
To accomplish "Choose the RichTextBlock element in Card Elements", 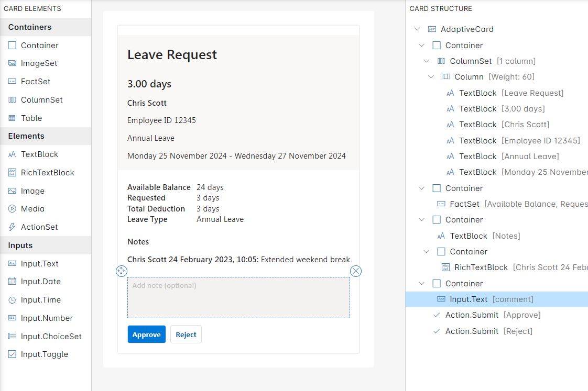I will pos(46,173).
